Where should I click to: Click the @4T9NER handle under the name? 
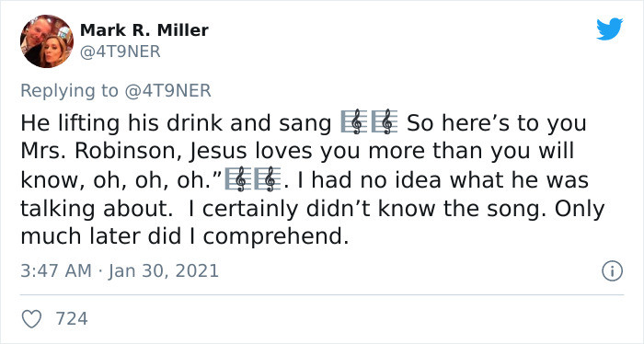click(x=120, y=52)
